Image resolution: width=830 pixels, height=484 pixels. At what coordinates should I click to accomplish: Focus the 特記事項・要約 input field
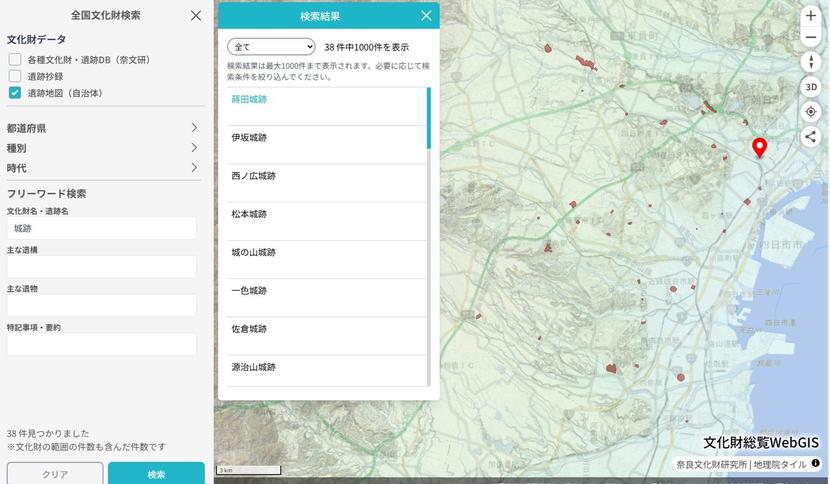coord(102,344)
